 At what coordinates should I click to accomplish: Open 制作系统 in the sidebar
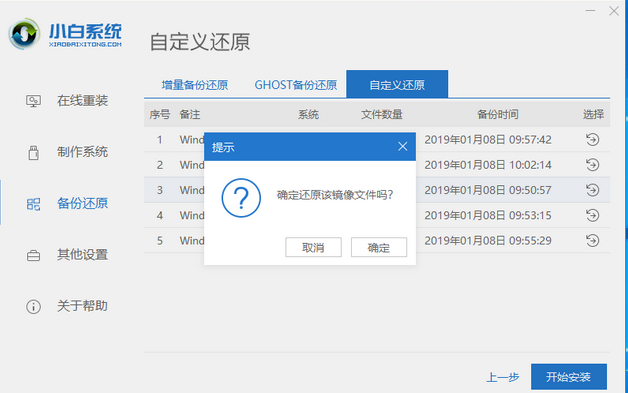82,152
